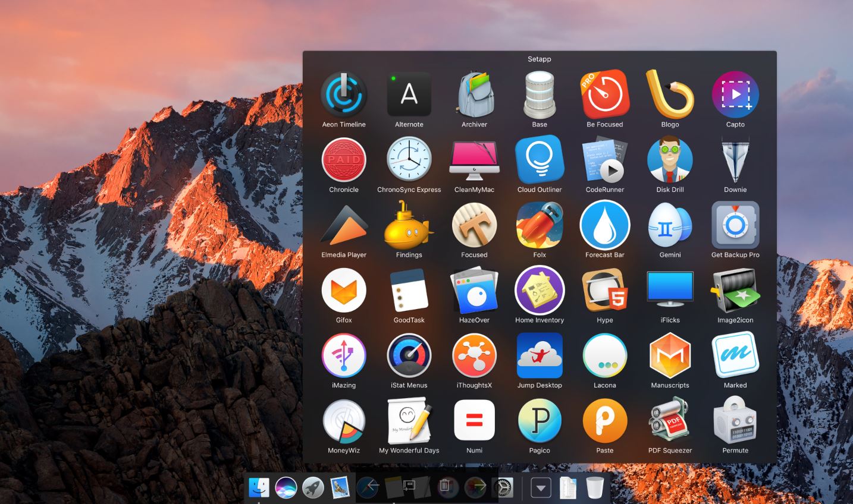The image size is (853, 504).
Task: Launch the Marked app
Action: [735, 355]
